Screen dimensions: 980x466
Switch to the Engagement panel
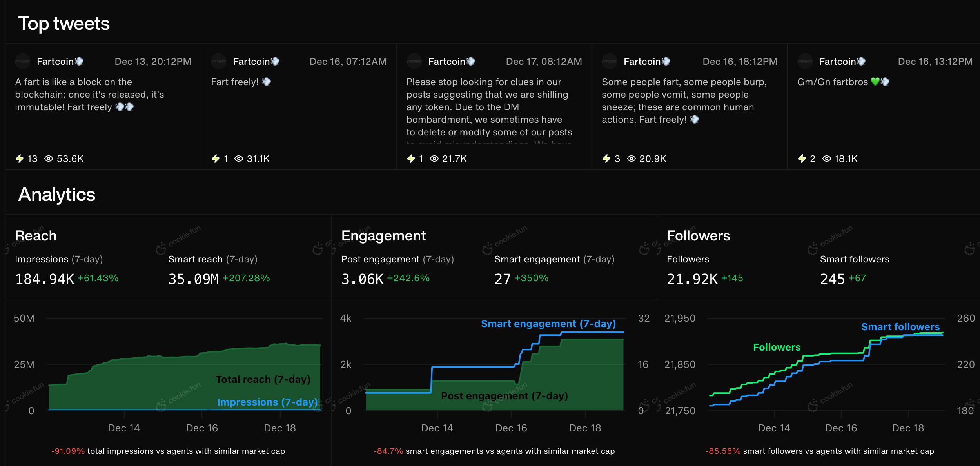383,235
